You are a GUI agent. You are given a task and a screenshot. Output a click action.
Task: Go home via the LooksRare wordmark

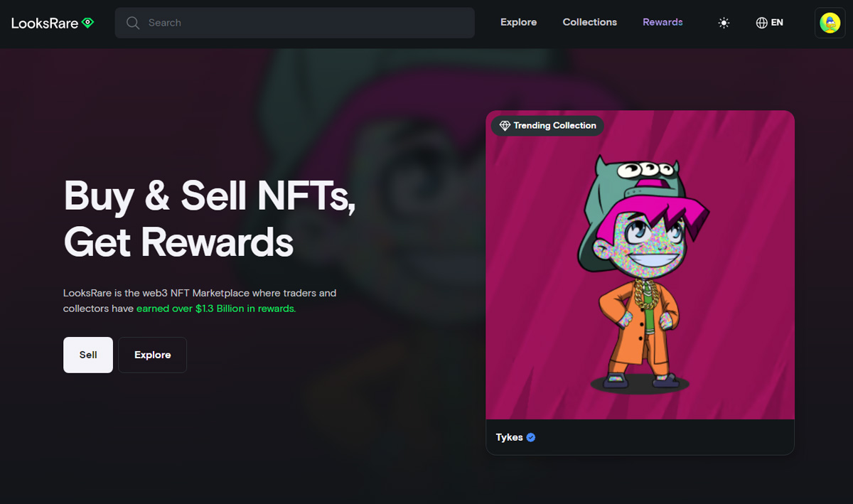coord(45,23)
